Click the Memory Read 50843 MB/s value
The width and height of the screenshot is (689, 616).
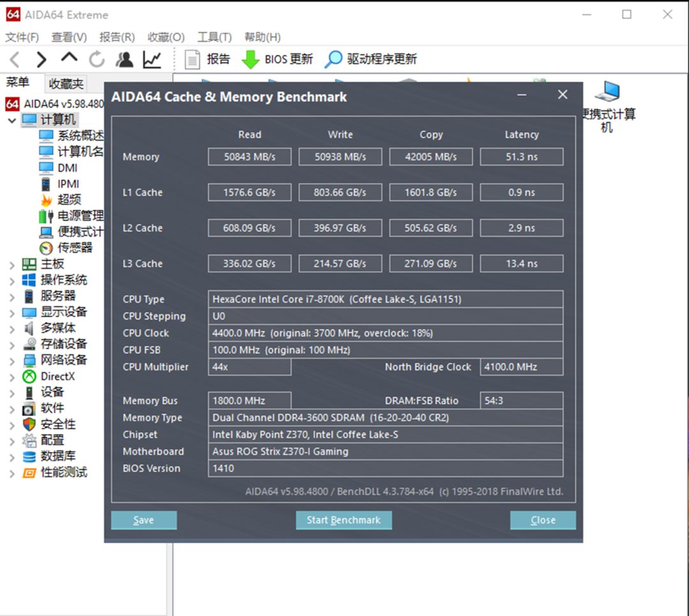(249, 157)
